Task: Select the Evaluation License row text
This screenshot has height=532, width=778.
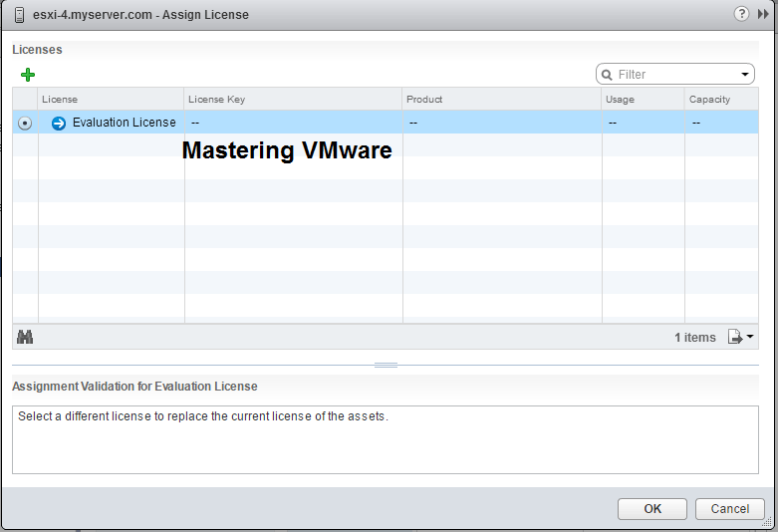Action: pos(125,123)
